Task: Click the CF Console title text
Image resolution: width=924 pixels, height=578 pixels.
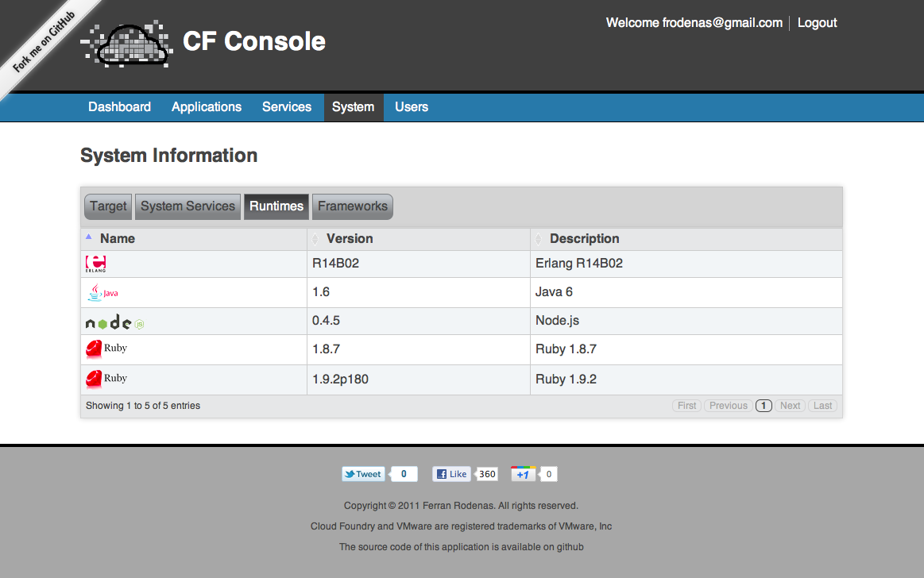Action: [x=254, y=41]
